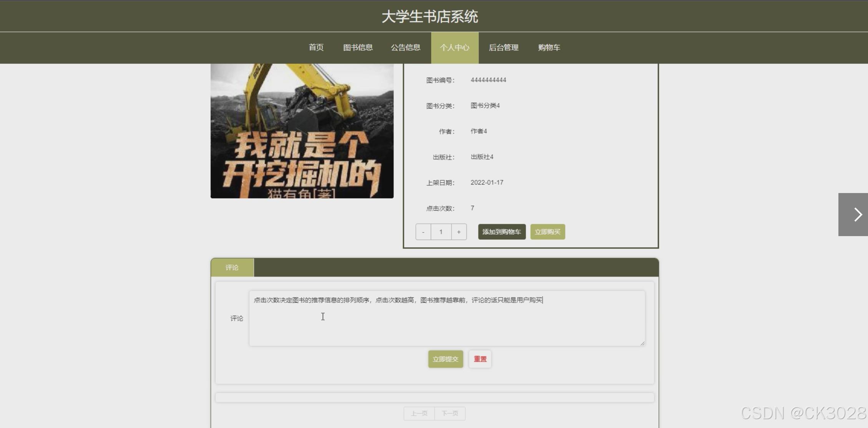Click the 出版社4 value
The image size is (868, 428).
click(x=482, y=157)
